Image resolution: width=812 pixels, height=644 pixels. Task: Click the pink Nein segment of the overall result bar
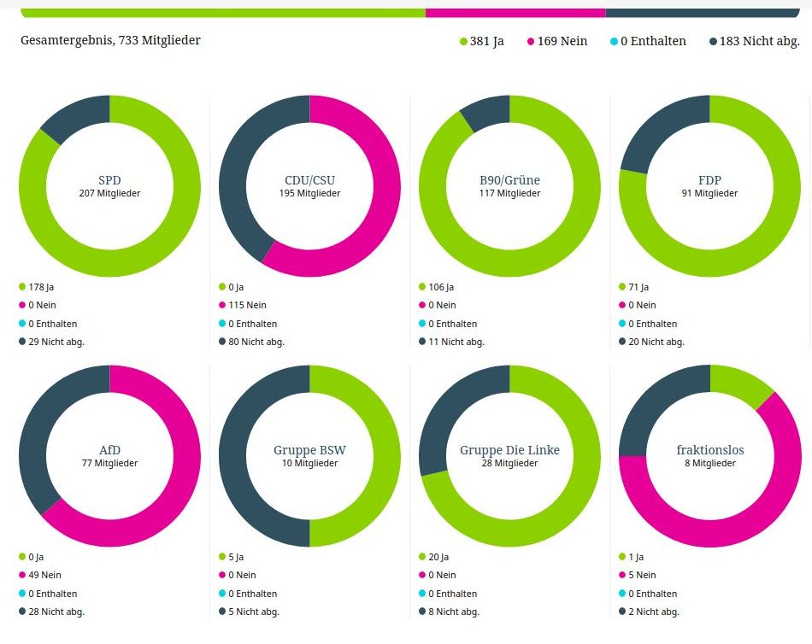point(515,13)
